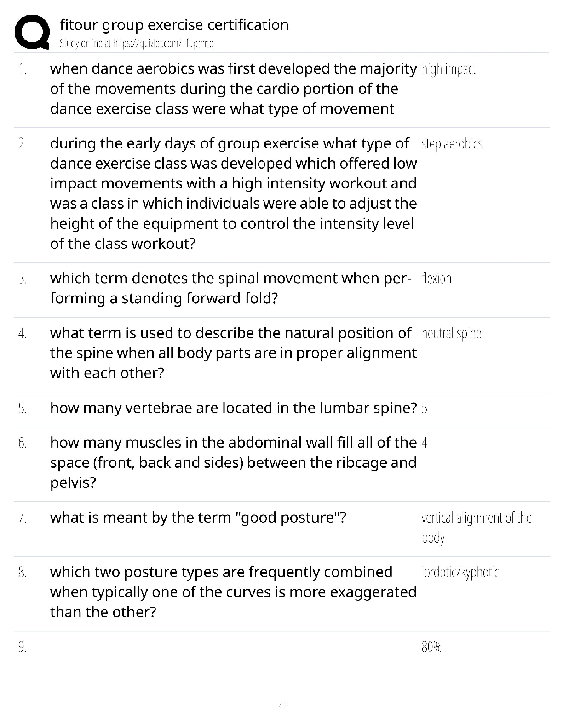563x728 pixels.
Task: Click the 'neutral spine' answer
Action: click(x=451, y=333)
